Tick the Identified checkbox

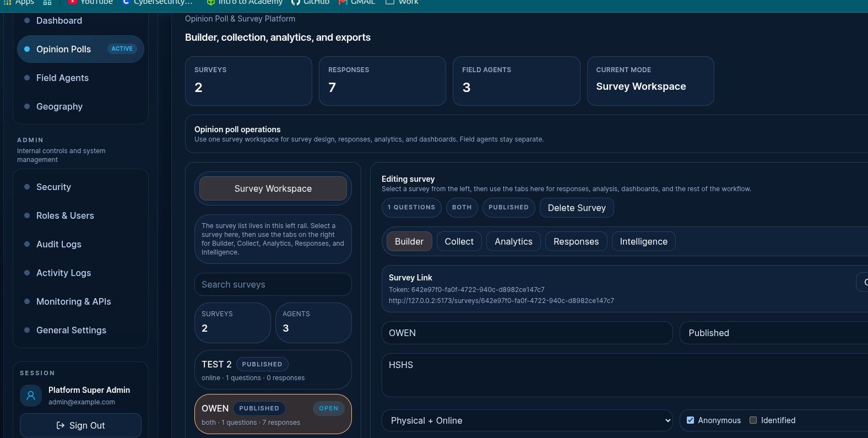tap(753, 420)
